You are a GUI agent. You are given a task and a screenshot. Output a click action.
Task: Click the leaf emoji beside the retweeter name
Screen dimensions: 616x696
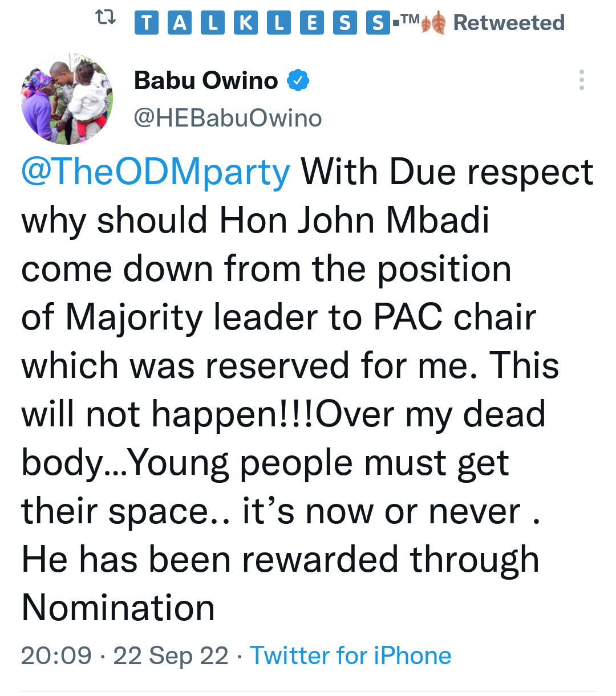point(433,23)
